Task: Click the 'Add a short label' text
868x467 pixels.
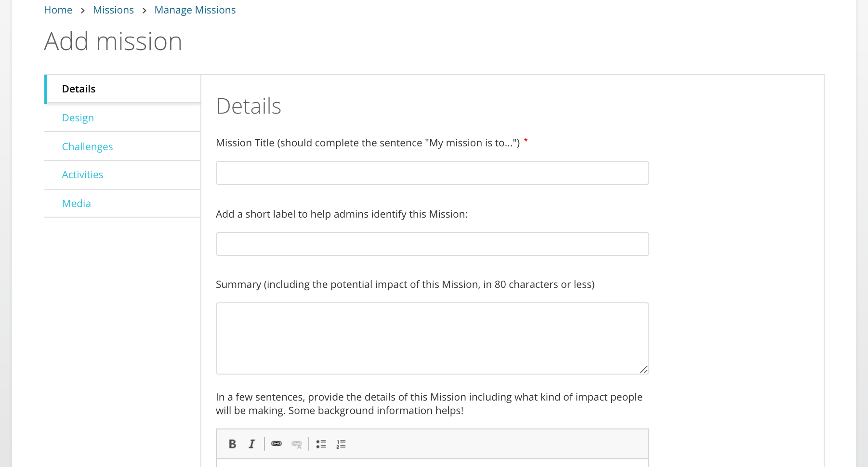Action: tap(342, 214)
